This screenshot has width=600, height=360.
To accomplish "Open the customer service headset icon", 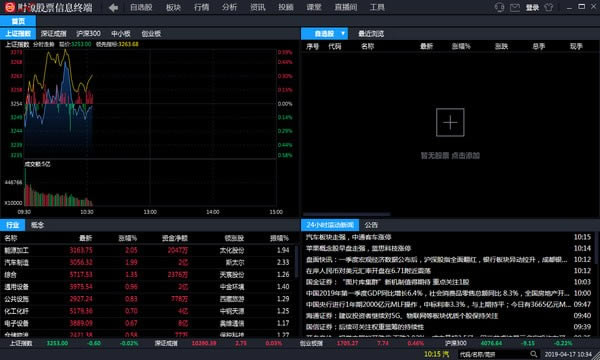I will pyautogui.click(x=499, y=7).
